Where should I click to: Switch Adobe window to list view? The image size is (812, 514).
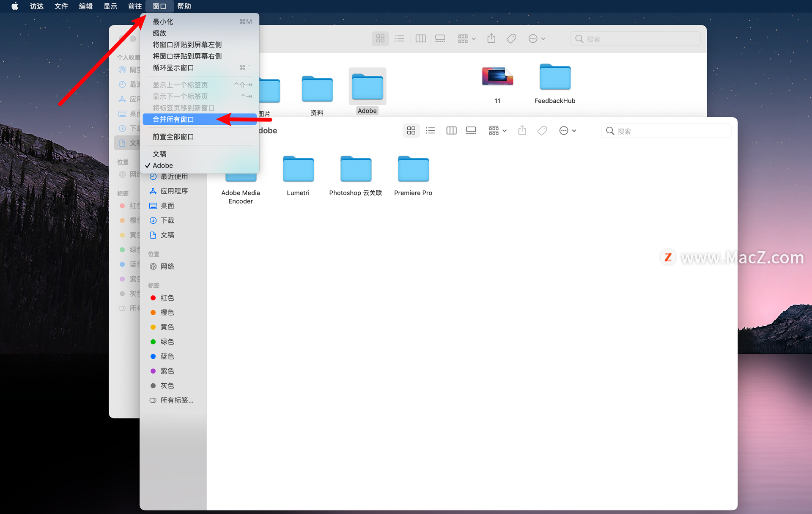click(x=431, y=130)
